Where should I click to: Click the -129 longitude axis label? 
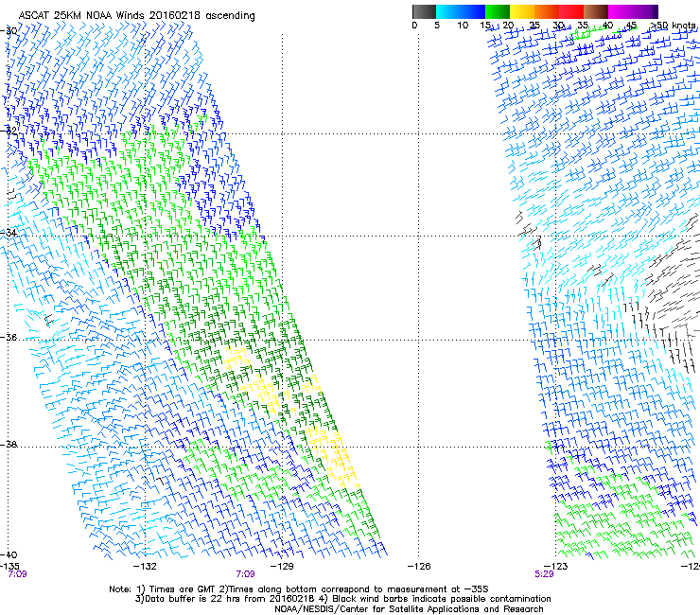(282, 567)
